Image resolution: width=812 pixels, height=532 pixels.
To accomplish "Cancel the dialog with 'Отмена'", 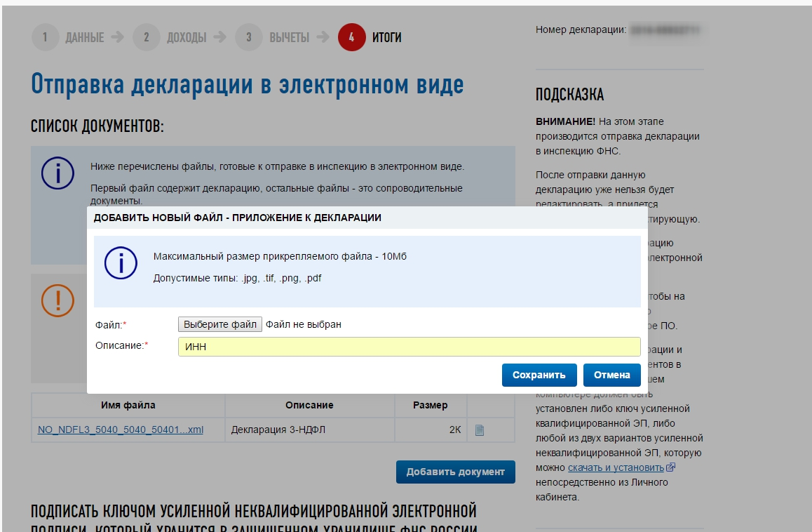I will click(611, 375).
